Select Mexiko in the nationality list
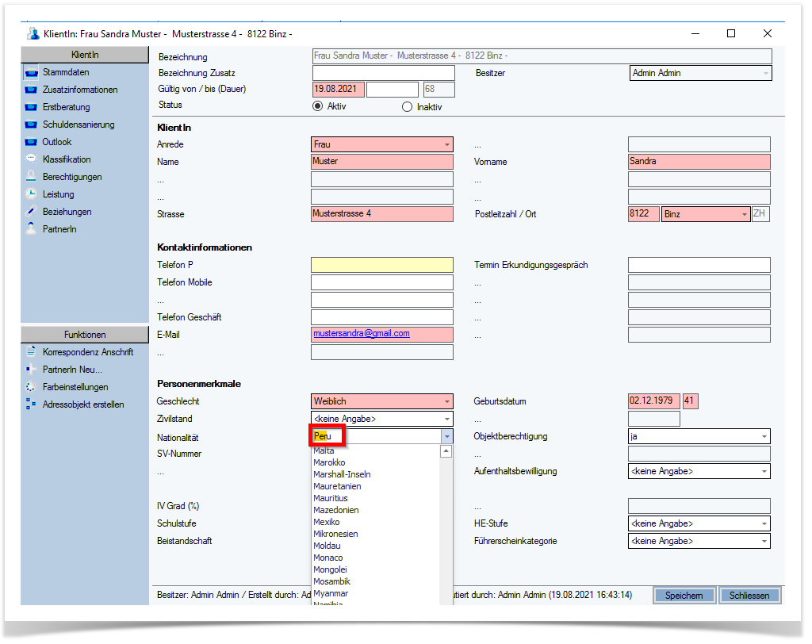This screenshot has width=812, height=644. (375, 522)
